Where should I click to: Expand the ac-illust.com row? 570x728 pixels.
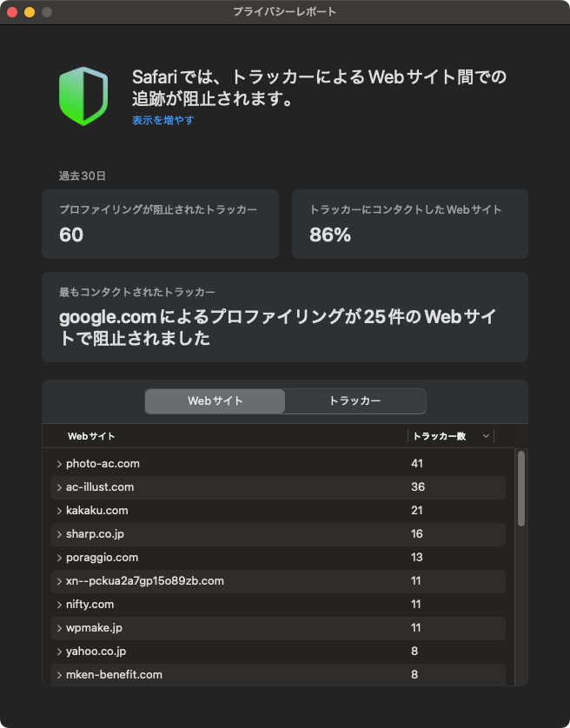59,487
